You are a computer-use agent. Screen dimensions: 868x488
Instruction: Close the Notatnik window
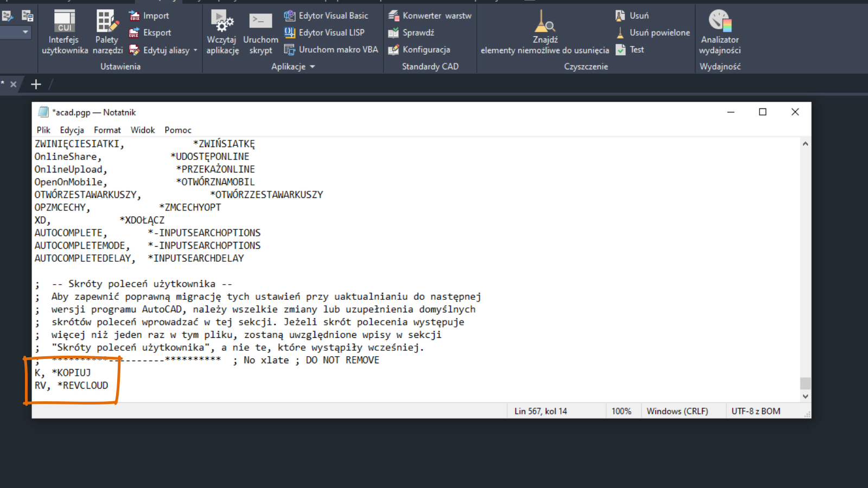(x=795, y=112)
